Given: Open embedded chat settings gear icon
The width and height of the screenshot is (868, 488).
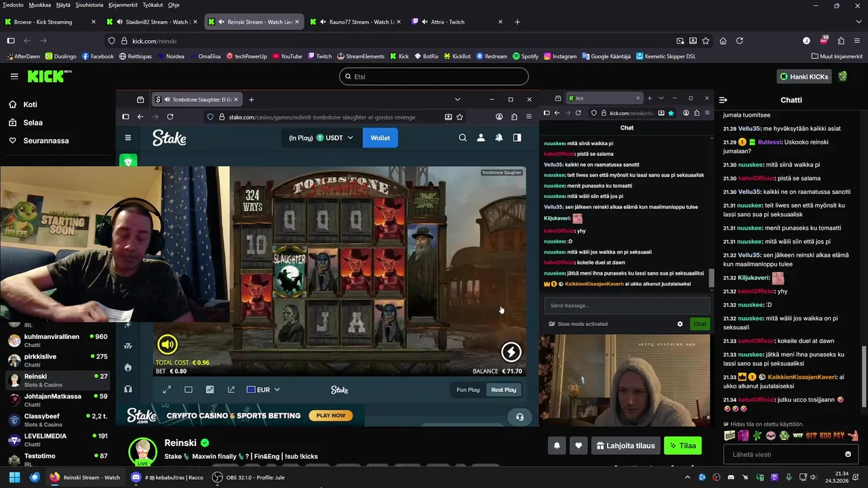Looking at the screenshot, I should coord(680,324).
